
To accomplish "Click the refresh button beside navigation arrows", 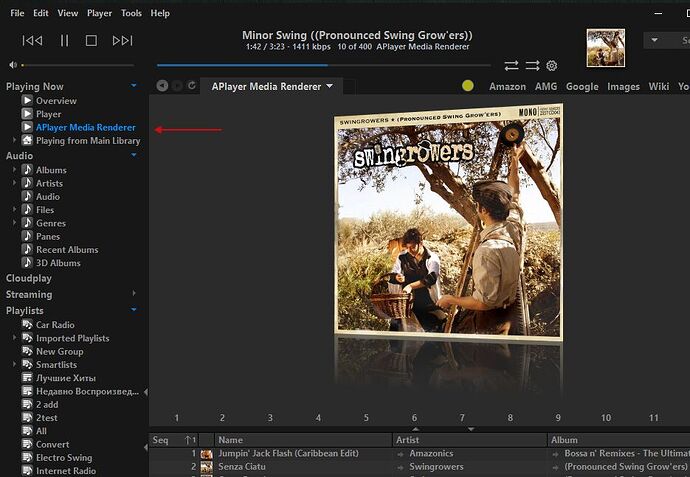I will click(192, 86).
